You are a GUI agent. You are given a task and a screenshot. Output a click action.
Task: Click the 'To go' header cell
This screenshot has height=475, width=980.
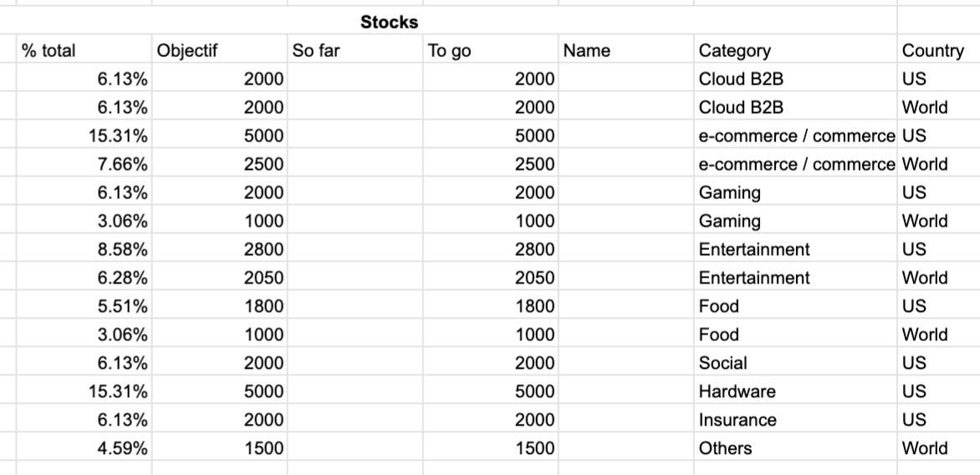click(491, 50)
